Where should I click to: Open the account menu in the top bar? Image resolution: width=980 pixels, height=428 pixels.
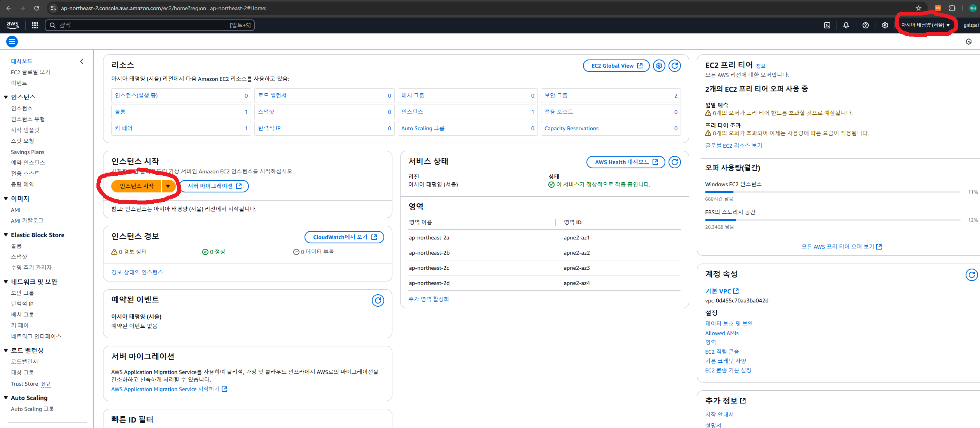971,25
